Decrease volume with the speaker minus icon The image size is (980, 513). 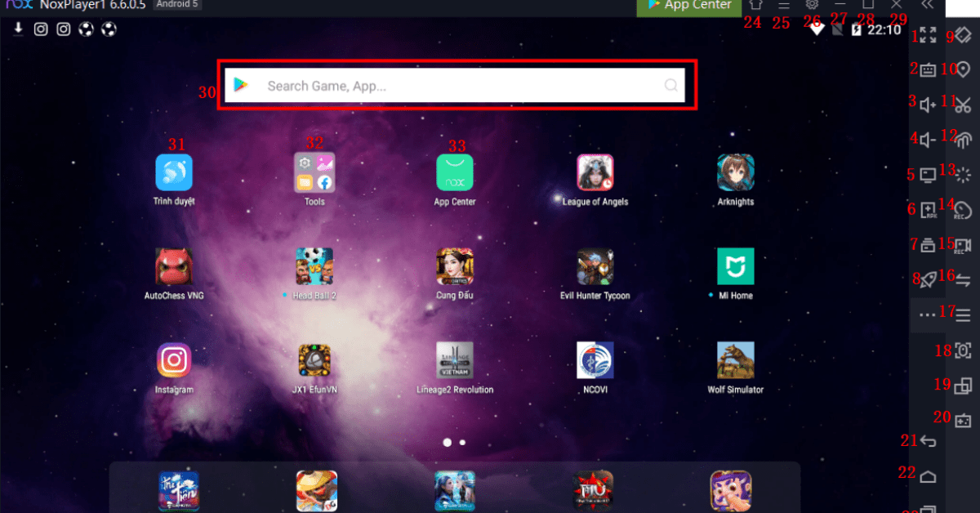tap(928, 140)
